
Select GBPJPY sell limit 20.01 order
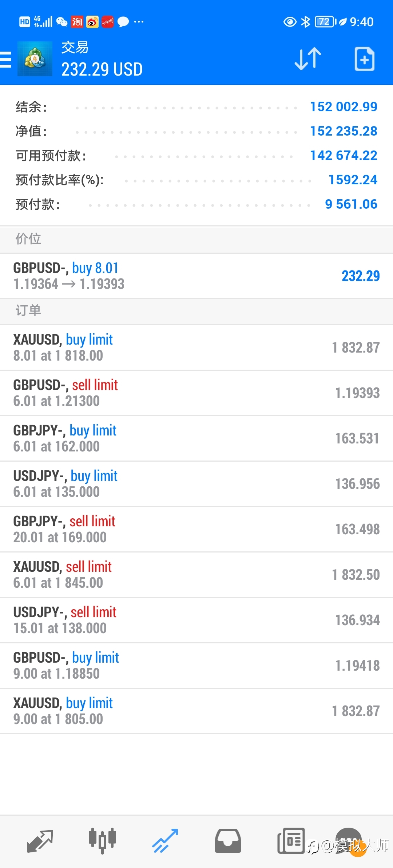click(x=196, y=529)
